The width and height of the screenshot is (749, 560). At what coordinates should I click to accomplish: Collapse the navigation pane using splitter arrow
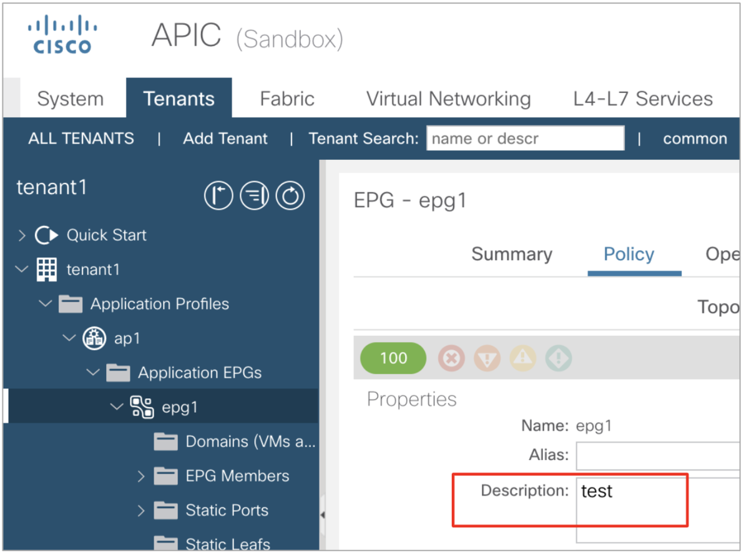(323, 515)
